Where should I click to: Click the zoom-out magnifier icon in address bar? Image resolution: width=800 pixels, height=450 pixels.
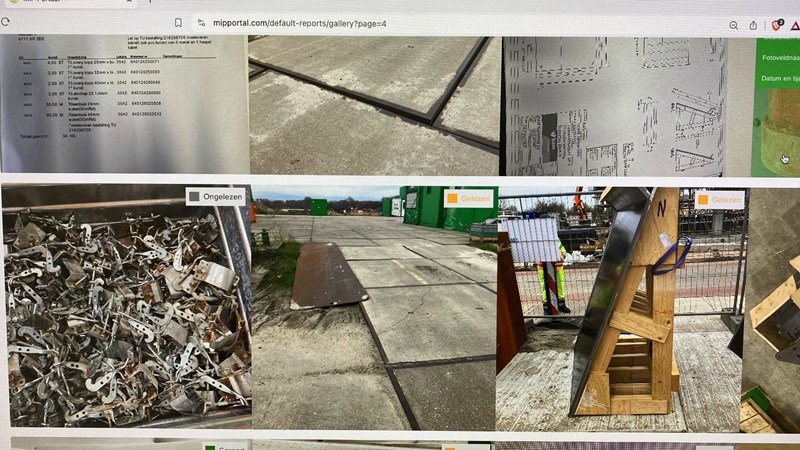[x=734, y=26]
